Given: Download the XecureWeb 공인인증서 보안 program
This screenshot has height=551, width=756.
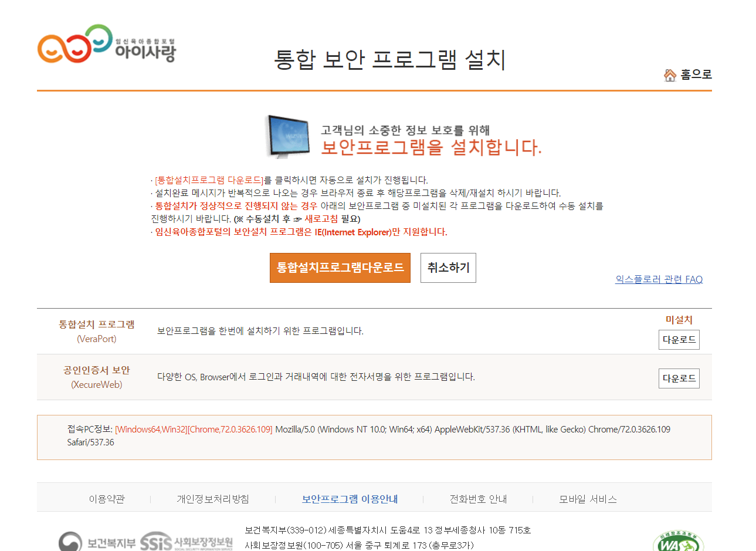Looking at the screenshot, I should click(679, 378).
